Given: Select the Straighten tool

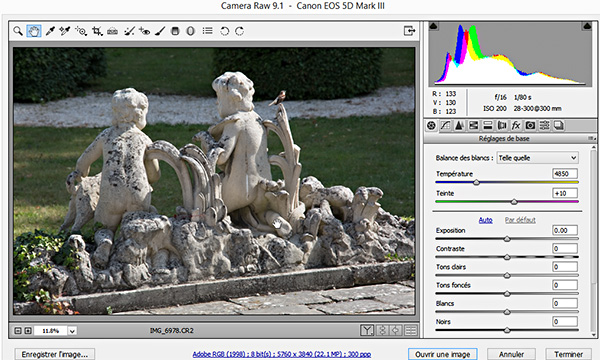Looking at the screenshot, I should 112,31.
